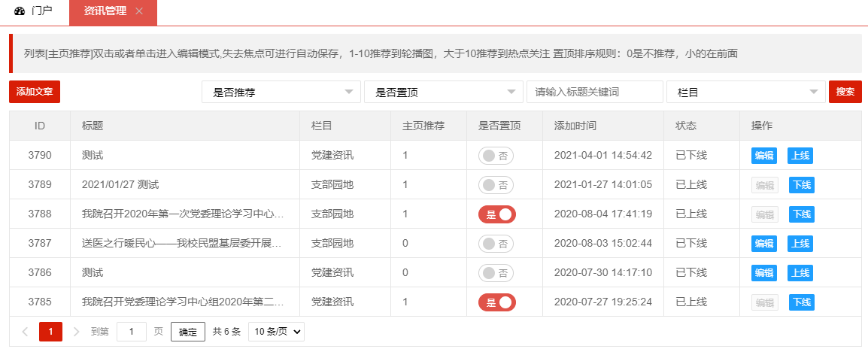Screen dimensions: 868x349
Task: Enable 置顶 switch for ID 3787
Action: [x=496, y=244]
